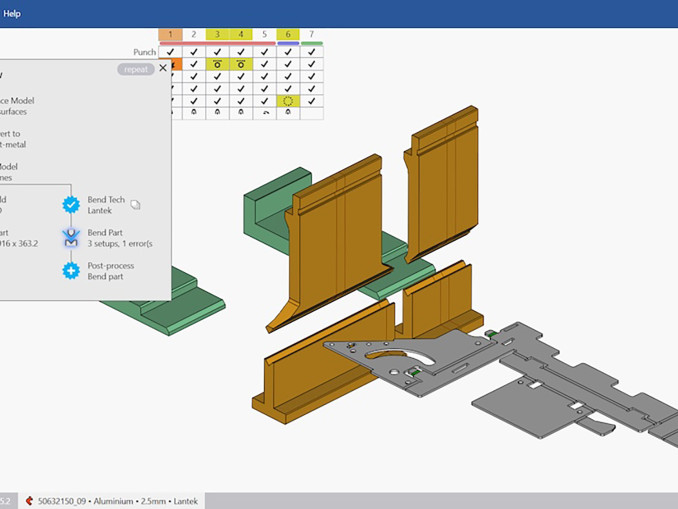Screen dimensions: 678x509
Task: Click the yellow dashed-circle cell in column 6
Action: pyautogui.click(x=288, y=101)
